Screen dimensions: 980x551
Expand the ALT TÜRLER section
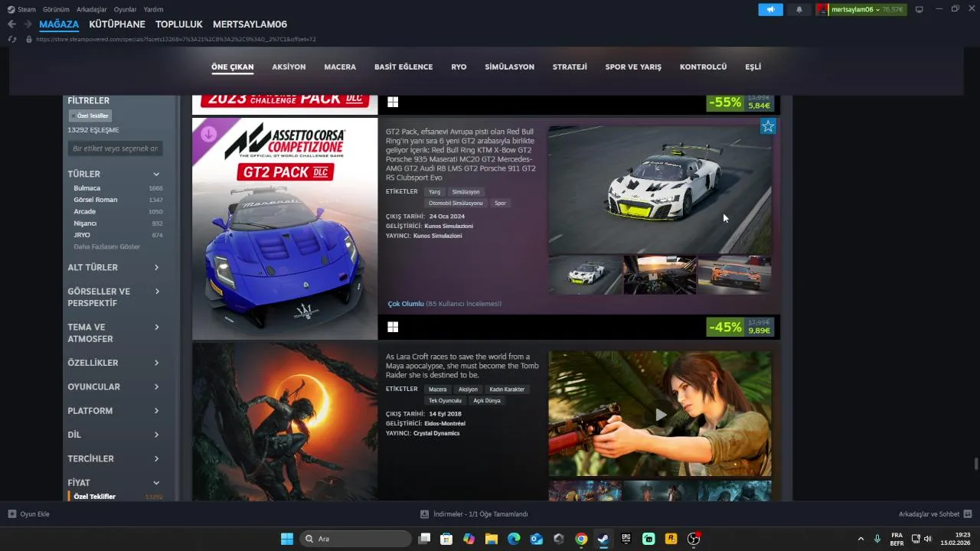coord(115,267)
